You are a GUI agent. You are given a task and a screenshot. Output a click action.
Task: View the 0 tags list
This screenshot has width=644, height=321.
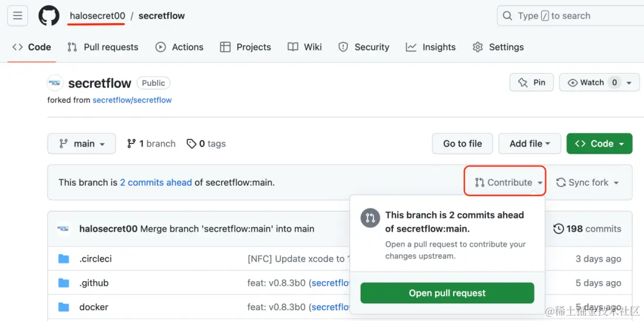pyautogui.click(x=206, y=144)
